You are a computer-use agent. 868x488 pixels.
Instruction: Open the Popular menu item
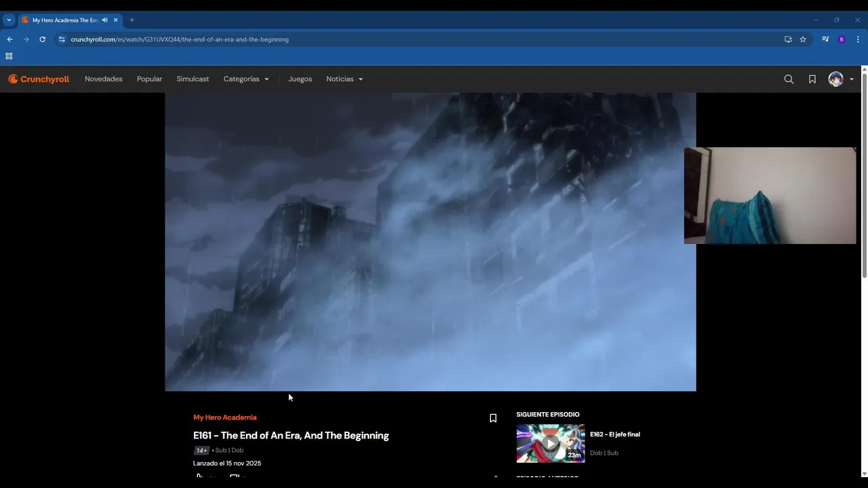[149, 79]
